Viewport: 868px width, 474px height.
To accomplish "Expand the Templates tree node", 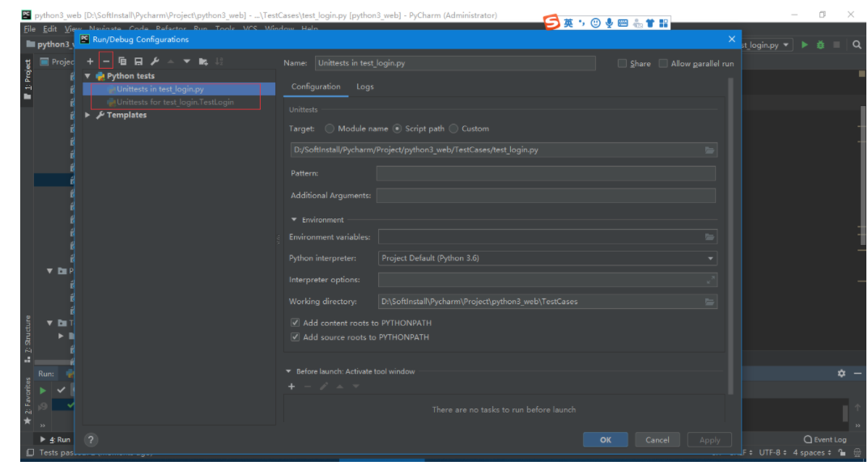I will (87, 115).
